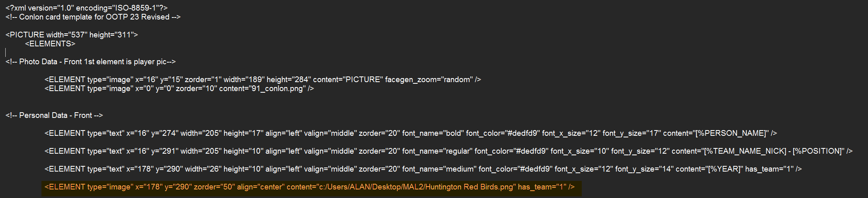Screen dimensions: 868x198
Task: Place cursor on the blank line below ELEMENTS
Action: tap(81, 53)
